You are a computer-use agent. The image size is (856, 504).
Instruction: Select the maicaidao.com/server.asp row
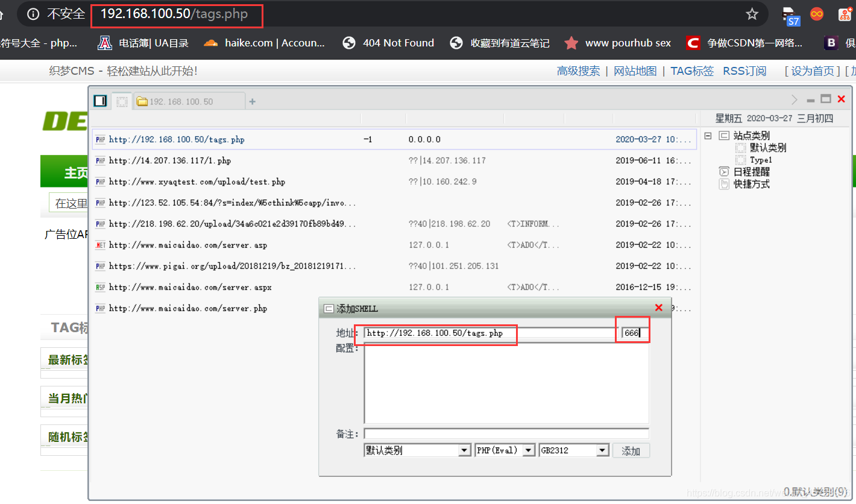pos(394,245)
